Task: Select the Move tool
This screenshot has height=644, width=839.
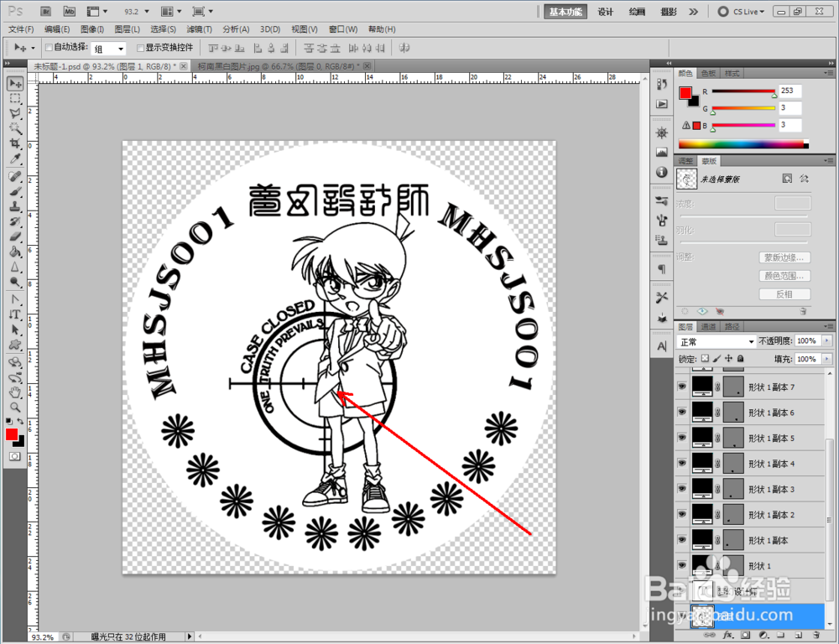Action: (x=15, y=83)
